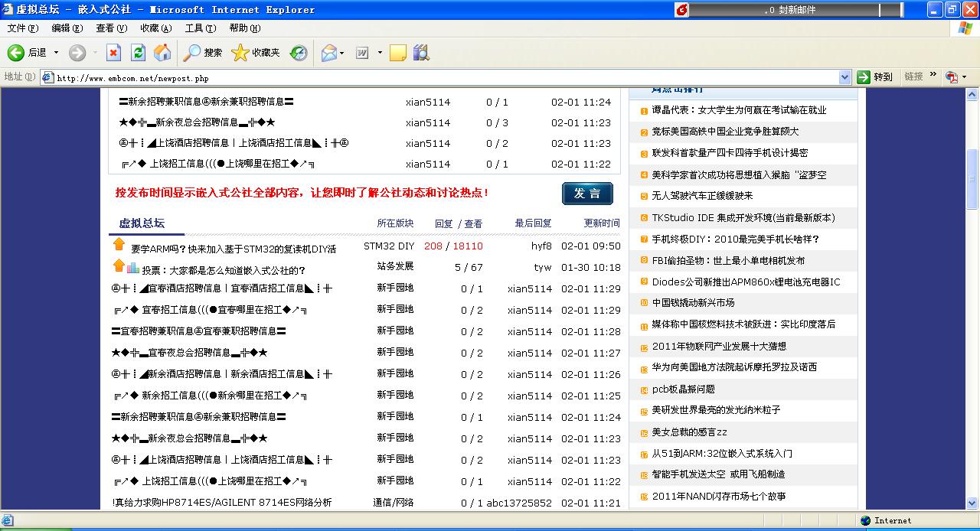
Task: Open the 站务发展 board link
Action: coord(395,266)
